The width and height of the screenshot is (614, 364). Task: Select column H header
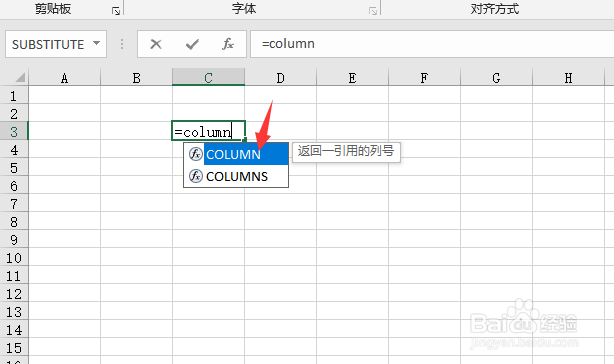(569, 77)
